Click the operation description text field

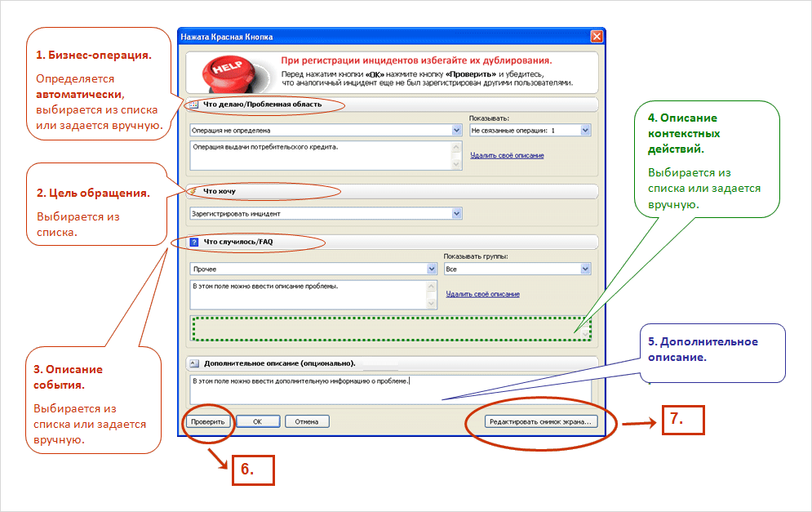(318, 155)
